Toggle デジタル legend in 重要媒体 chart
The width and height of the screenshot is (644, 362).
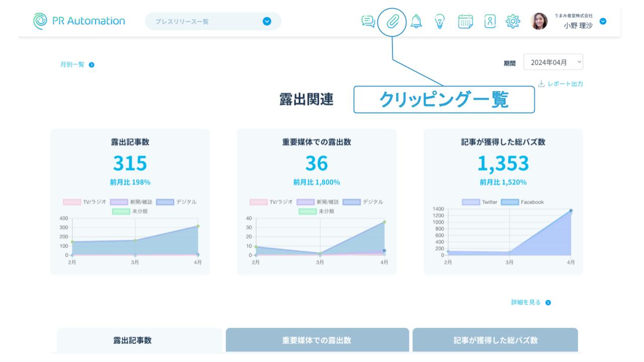[x=362, y=202]
